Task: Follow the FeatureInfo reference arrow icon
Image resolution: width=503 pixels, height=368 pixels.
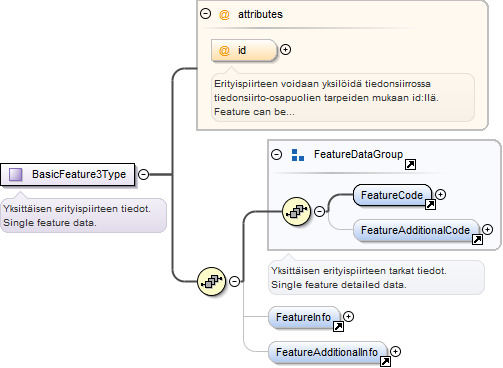Action: click(338, 327)
